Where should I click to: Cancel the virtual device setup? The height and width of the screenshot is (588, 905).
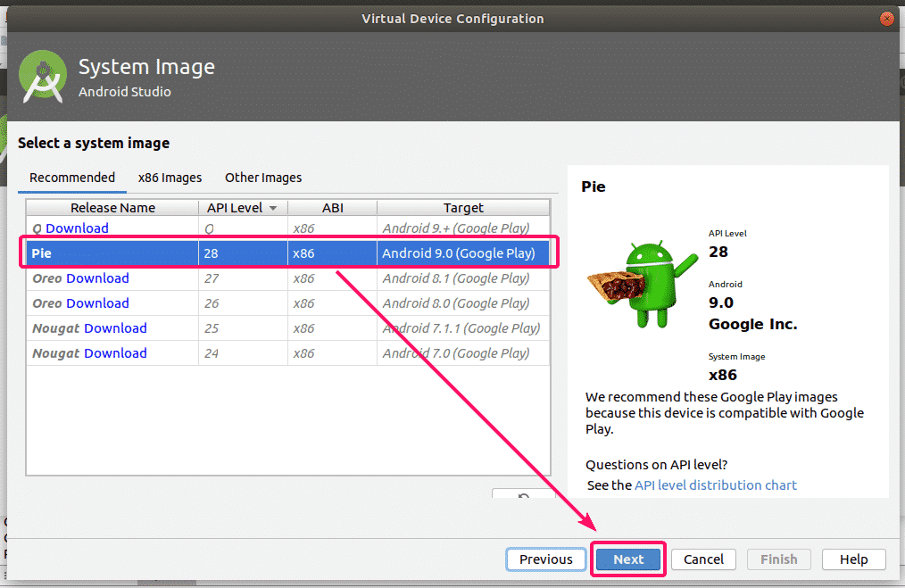703,559
